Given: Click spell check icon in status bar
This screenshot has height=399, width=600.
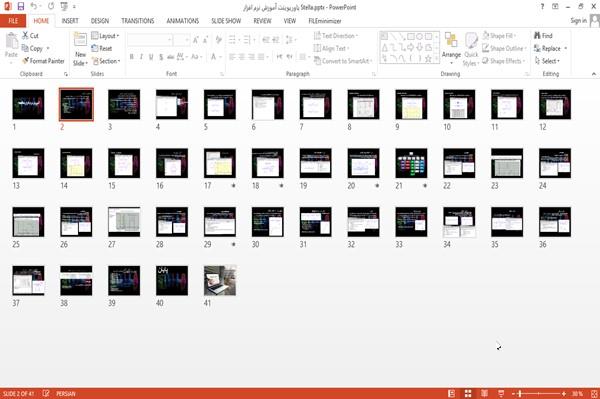Looking at the screenshot, I should point(46,393).
